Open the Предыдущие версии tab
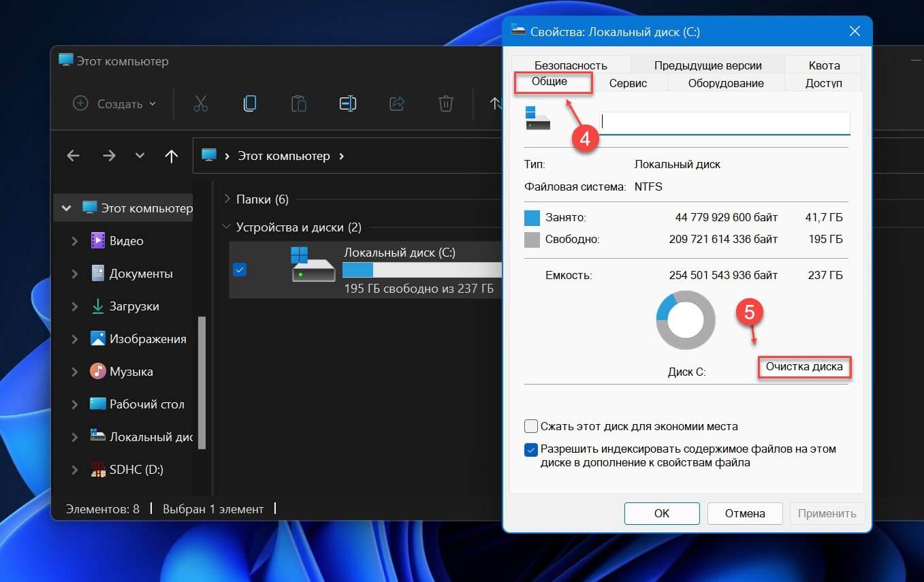Viewport: 924px width, 582px height. click(707, 65)
